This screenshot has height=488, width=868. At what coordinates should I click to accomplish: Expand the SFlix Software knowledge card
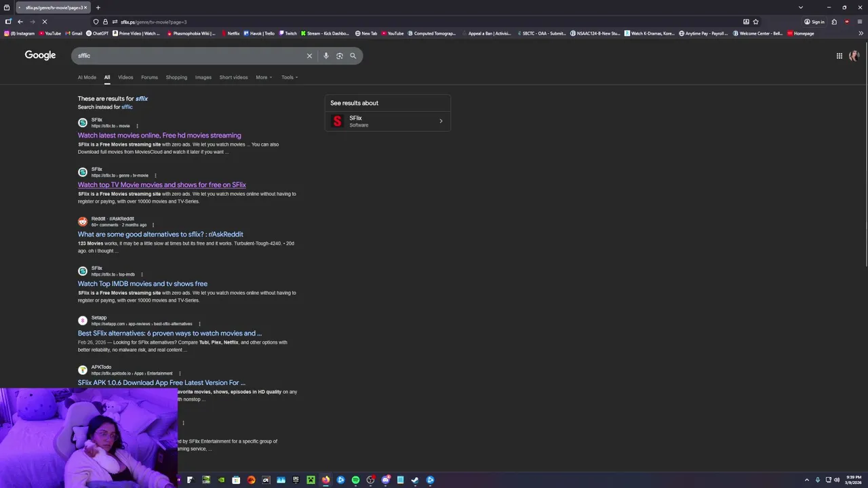pyautogui.click(x=387, y=121)
